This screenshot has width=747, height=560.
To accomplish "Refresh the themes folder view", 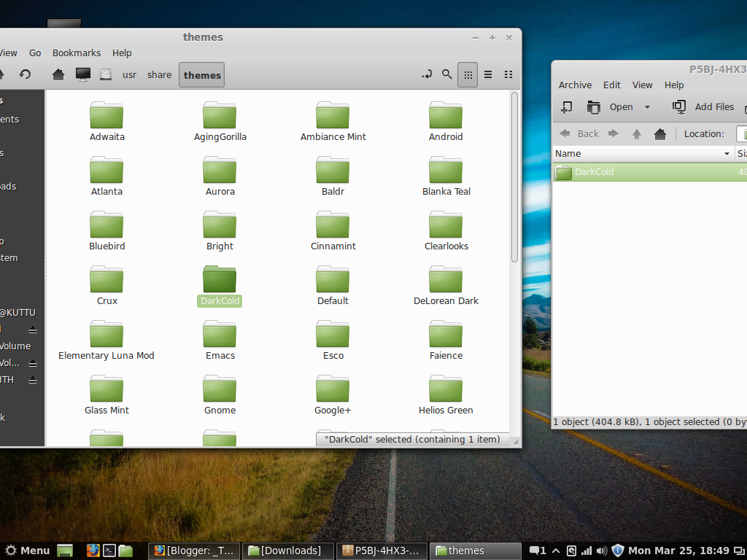I will click(x=26, y=74).
